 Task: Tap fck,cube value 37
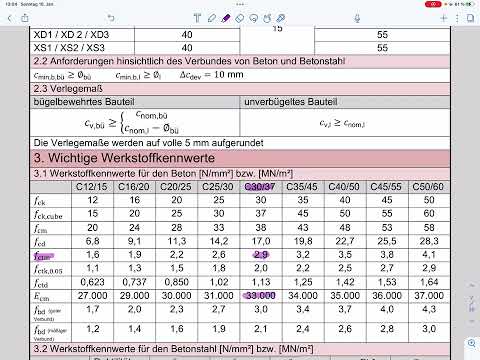(x=261, y=213)
